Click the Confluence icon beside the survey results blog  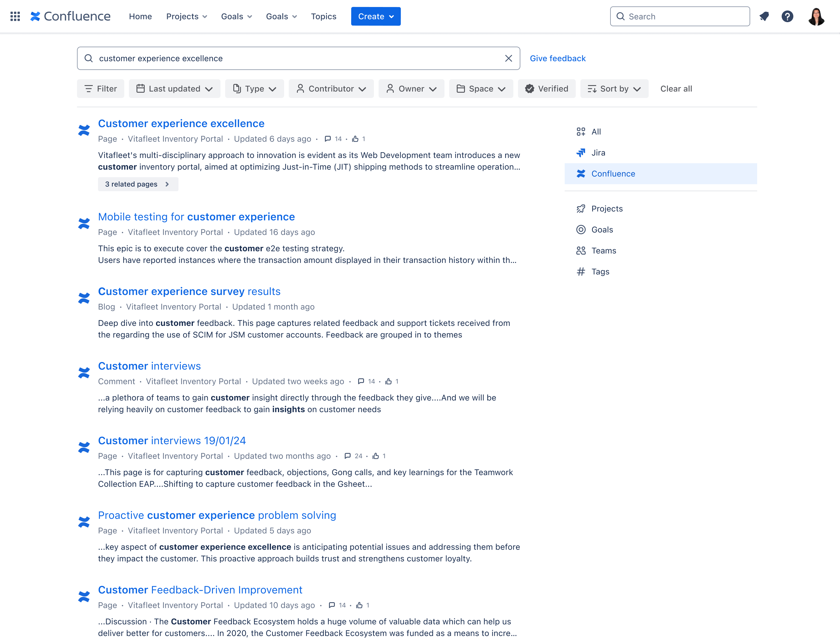pyautogui.click(x=84, y=298)
